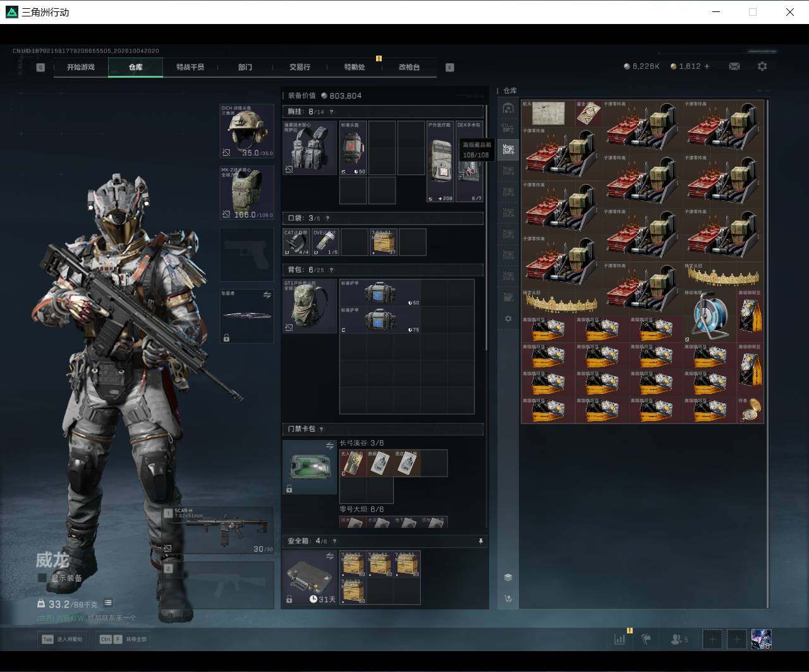809x672 pixels.
Task: Click the player avatar in bottom right
Action: [761, 639]
